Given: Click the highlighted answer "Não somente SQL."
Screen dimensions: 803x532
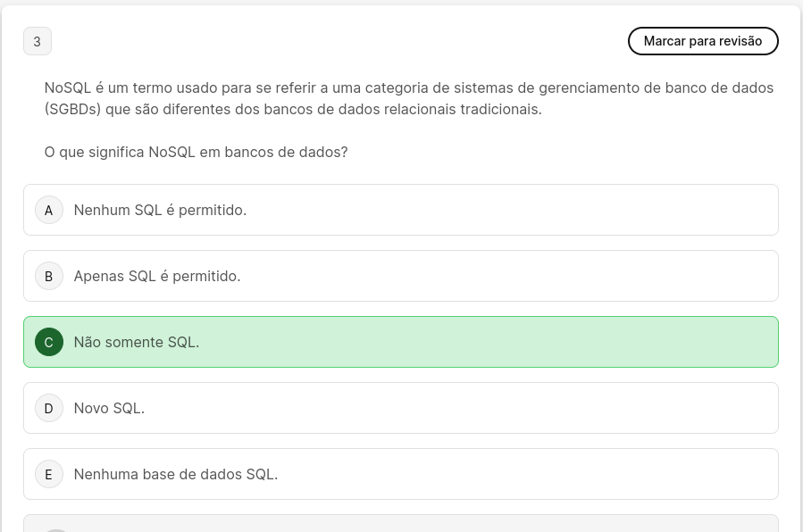Looking at the screenshot, I should [x=137, y=342].
